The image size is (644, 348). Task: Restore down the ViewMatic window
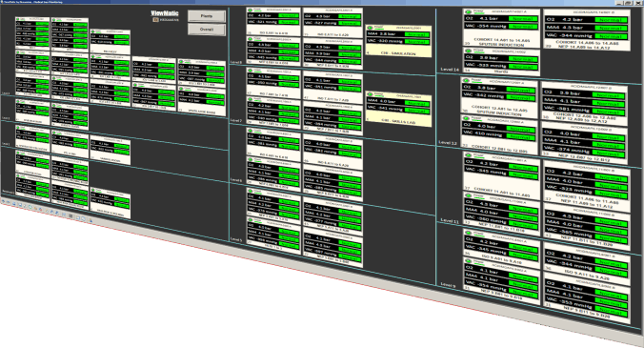(x=629, y=3)
